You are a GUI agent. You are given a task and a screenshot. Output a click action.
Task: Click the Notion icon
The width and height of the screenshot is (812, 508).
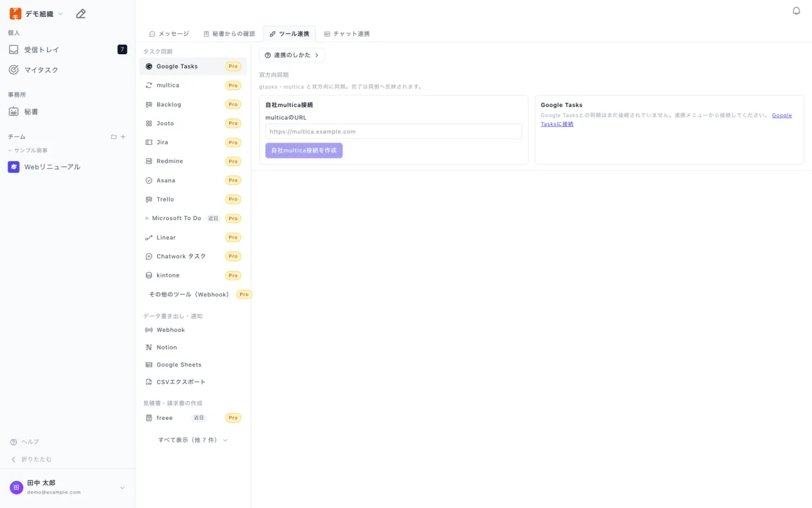click(149, 347)
